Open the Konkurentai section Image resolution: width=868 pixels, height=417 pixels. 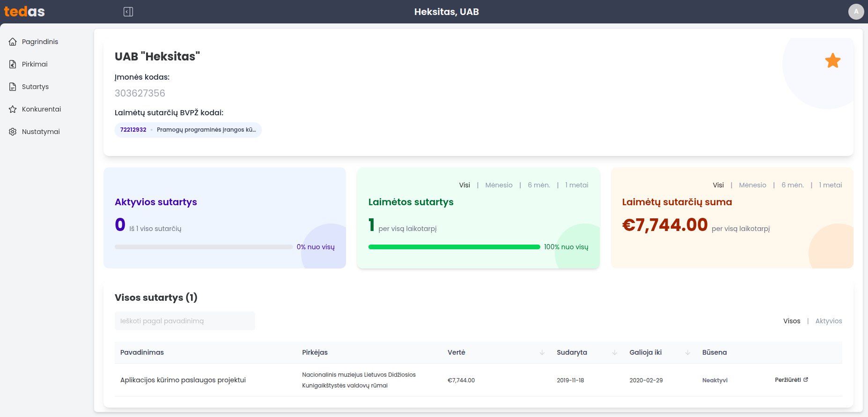point(41,109)
